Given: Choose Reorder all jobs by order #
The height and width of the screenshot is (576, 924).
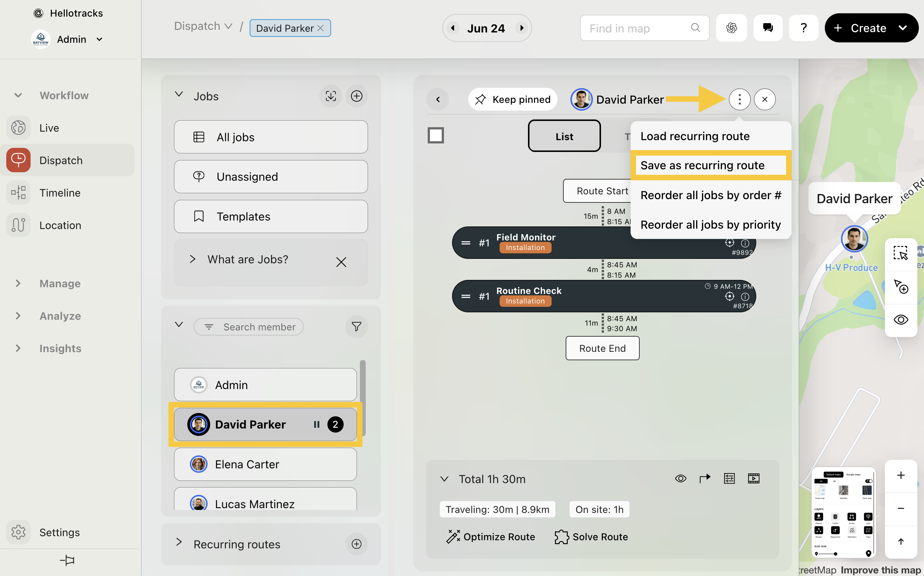Looking at the screenshot, I should pyautogui.click(x=711, y=195).
